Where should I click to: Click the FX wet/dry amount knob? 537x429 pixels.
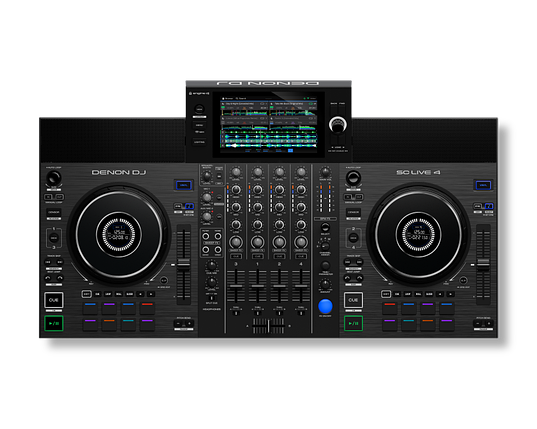(x=325, y=284)
